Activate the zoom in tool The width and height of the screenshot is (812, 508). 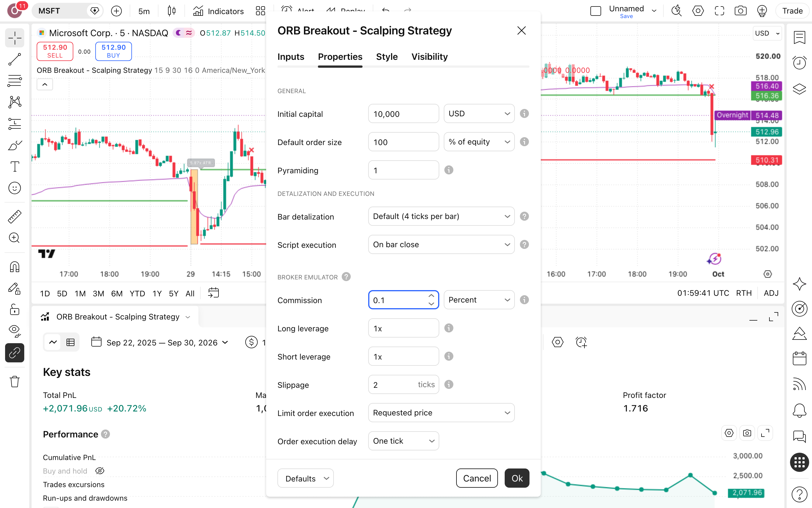(14, 238)
